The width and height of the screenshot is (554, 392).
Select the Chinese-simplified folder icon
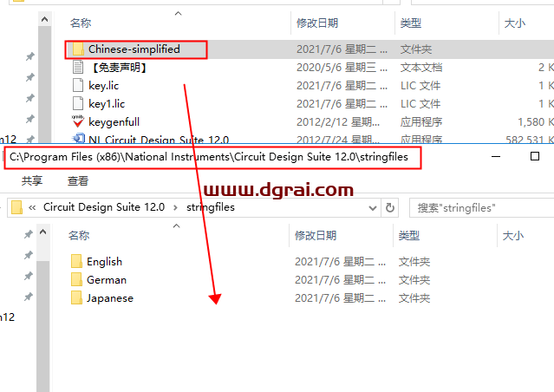(77, 49)
